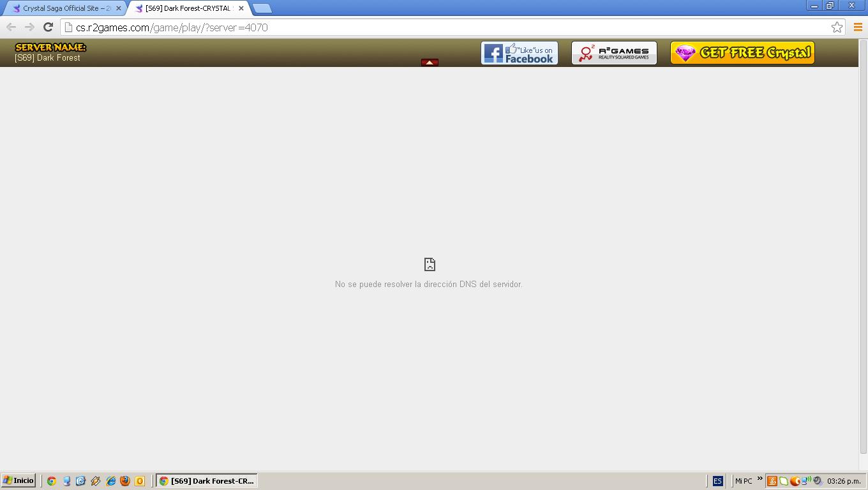Expand the Mi PC toolbar chevron
Screen dimensions: 868x490
[x=759, y=479]
